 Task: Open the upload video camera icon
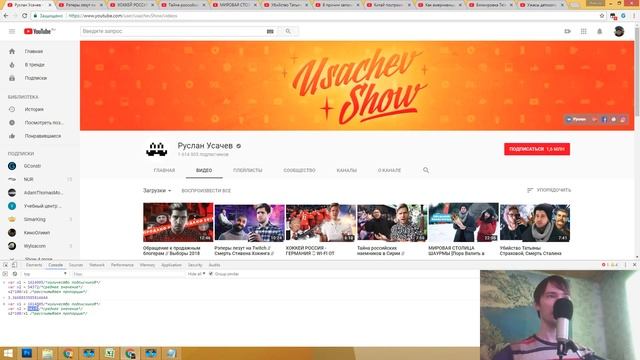click(x=567, y=31)
